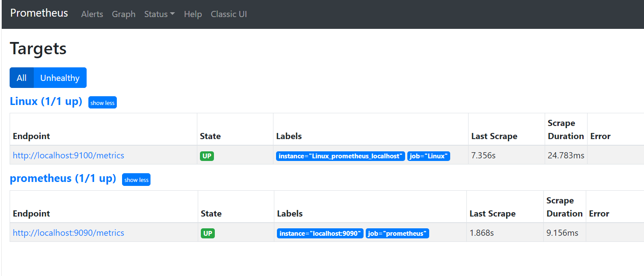This screenshot has width=644, height=276.
Task: Collapse Linux group with show less
Action: point(102,103)
